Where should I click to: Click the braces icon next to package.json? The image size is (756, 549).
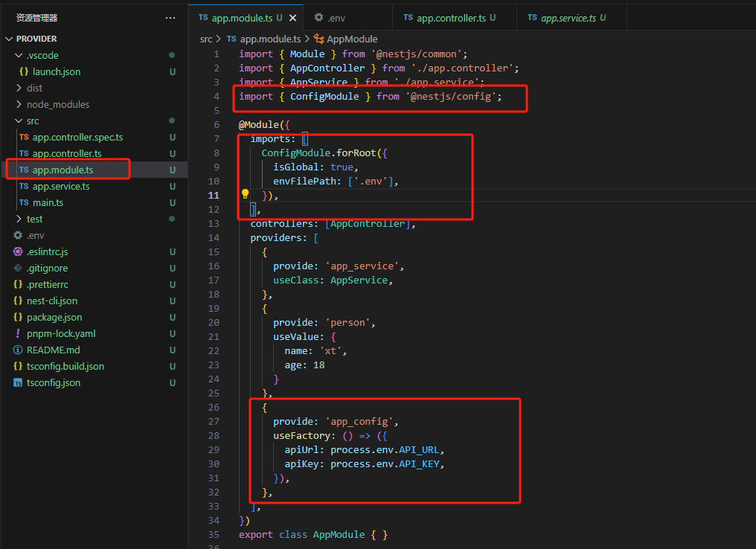click(x=18, y=317)
